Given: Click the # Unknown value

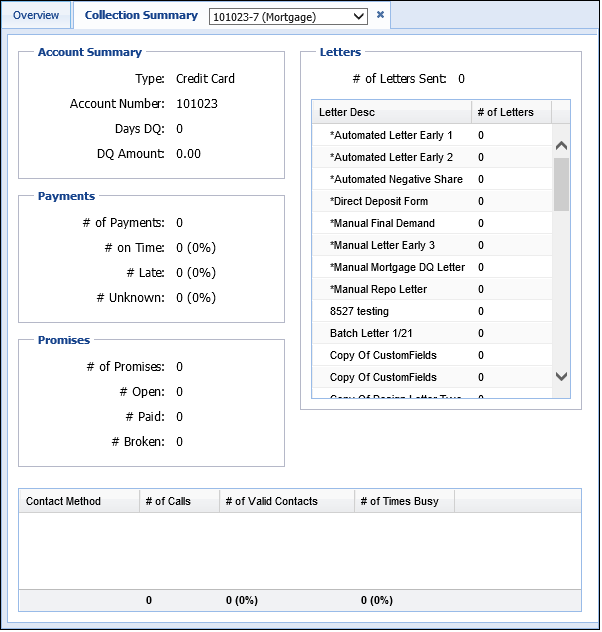Looking at the screenshot, I should coord(196,297).
